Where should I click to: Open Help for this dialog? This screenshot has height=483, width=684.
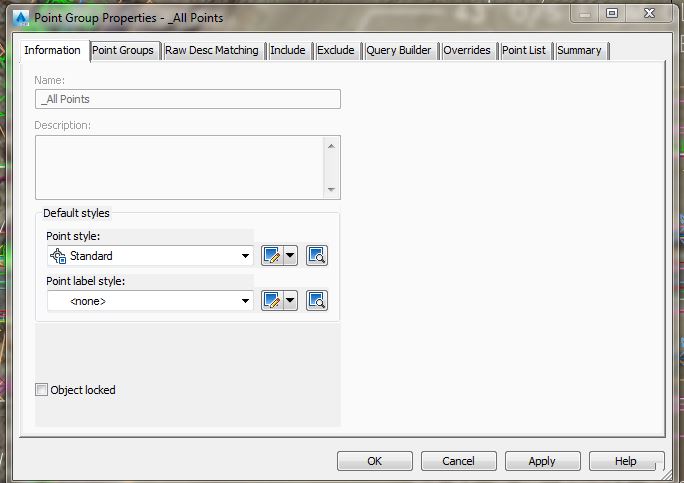(x=626, y=461)
